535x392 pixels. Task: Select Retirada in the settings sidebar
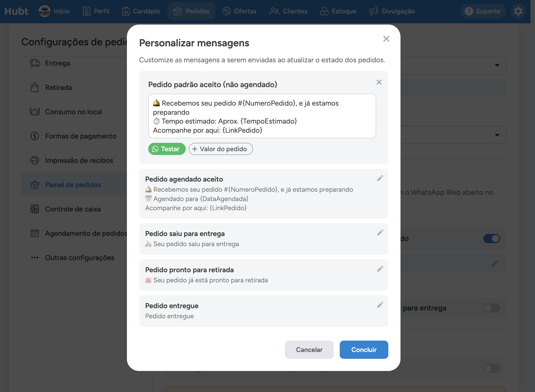[74, 88]
